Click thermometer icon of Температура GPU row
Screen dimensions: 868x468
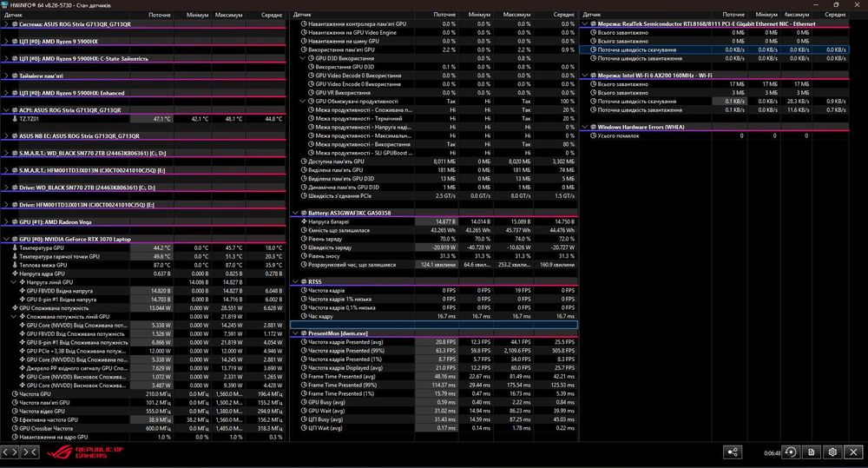[15, 248]
